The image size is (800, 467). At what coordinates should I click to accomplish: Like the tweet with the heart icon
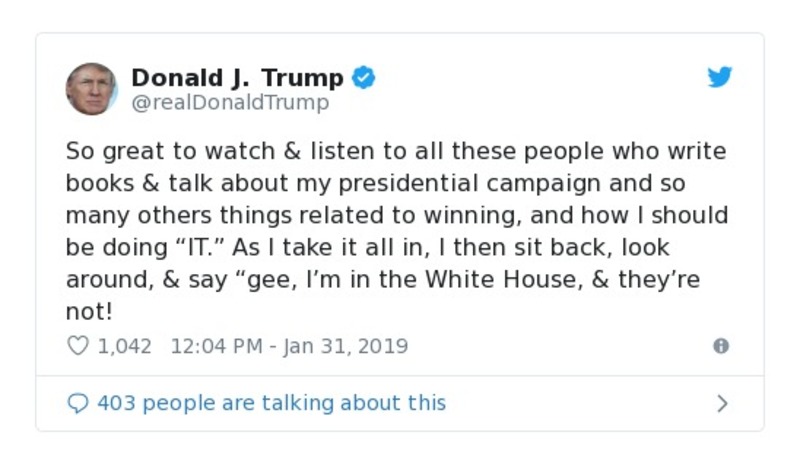tap(77, 346)
